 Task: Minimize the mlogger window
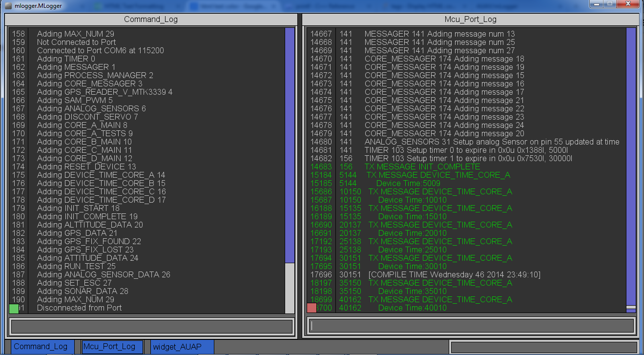coord(596,4)
